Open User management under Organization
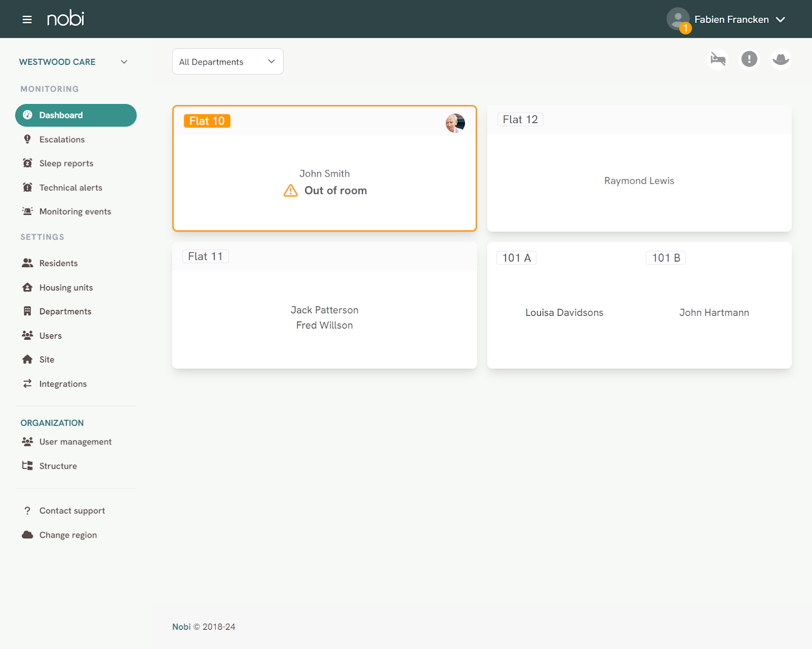 [76, 441]
